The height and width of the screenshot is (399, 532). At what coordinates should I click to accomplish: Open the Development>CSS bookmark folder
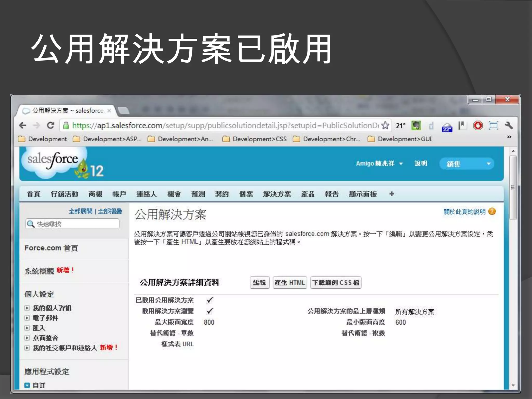255,139
